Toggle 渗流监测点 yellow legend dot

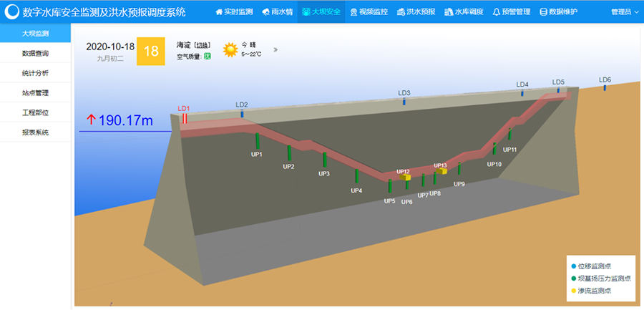pos(574,291)
